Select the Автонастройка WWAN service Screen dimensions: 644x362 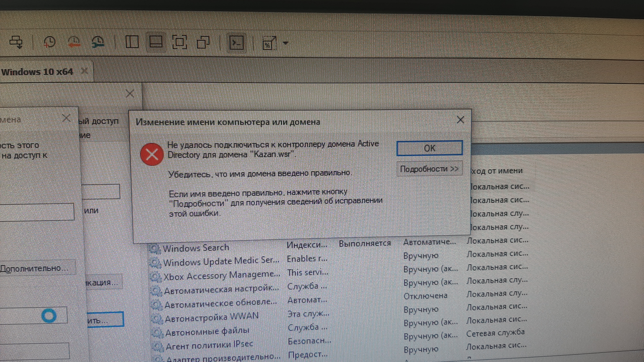212,317
